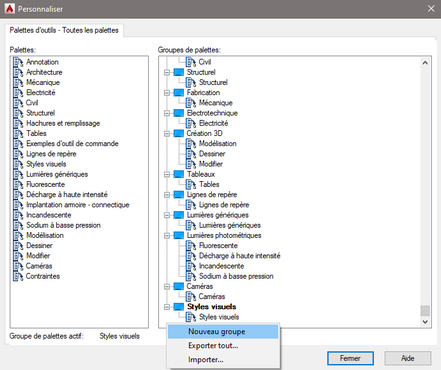Click the Fluorescente icon under Lumières photométriques
This screenshot has width=441, height=370.
(191, 246)
